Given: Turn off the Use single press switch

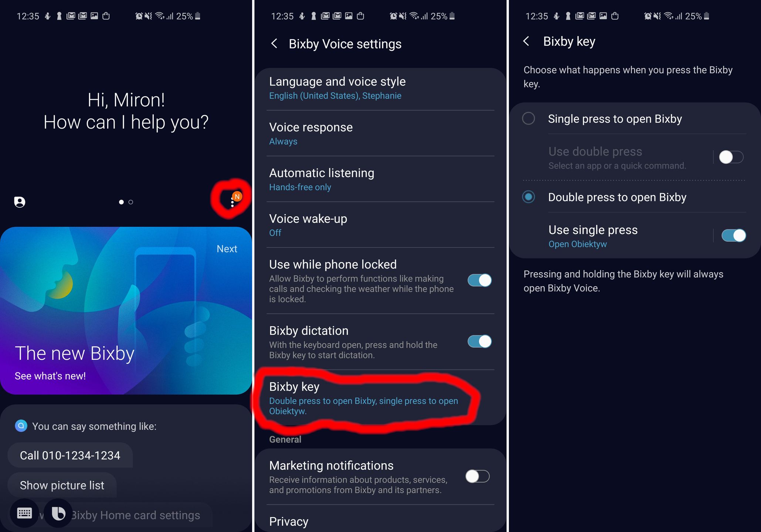Looking at the screenshot, I should click(x=734, y=235).
